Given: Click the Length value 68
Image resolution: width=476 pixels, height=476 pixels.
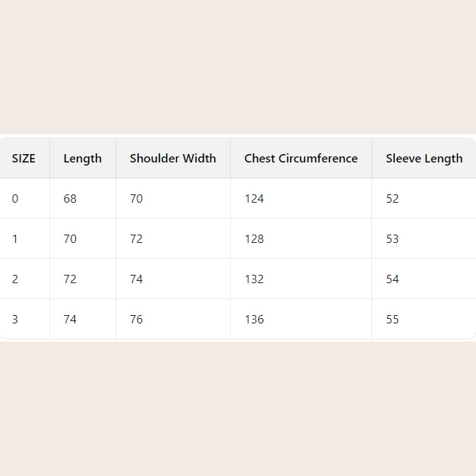Looking at the screenshot, I should (x=70, y=199).
